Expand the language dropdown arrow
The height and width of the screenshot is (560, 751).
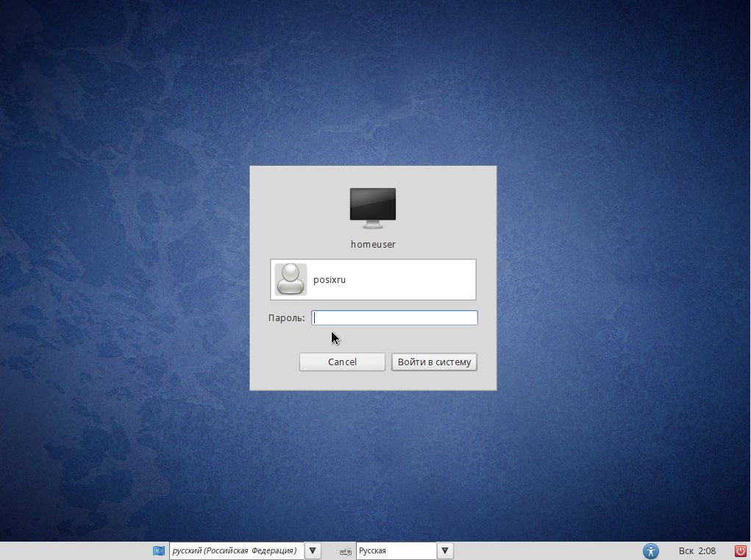coord(313,551)
